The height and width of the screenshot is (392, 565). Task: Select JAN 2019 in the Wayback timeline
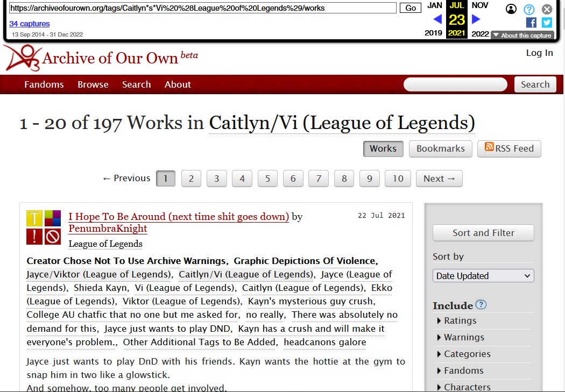[x=434, y=19]
